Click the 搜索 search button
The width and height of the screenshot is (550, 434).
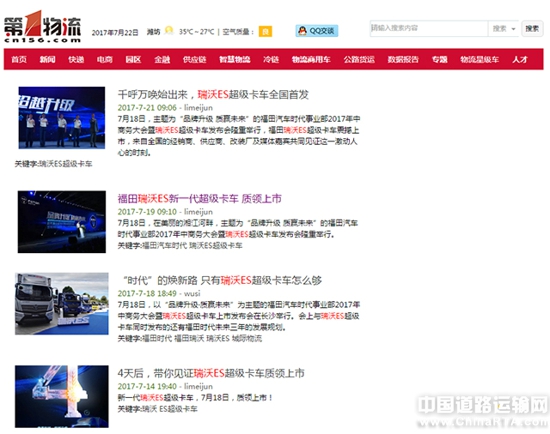click(x=532, y=28)
